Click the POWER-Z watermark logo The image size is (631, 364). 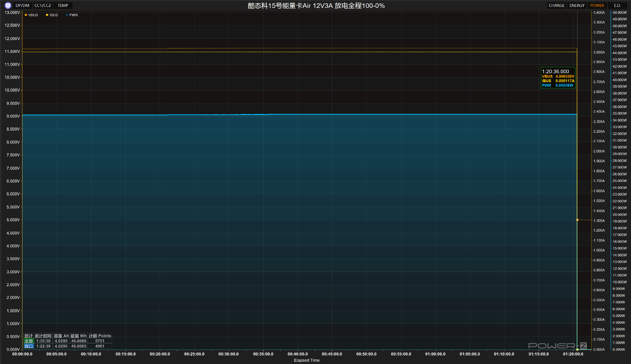click(x=557, y=346)
